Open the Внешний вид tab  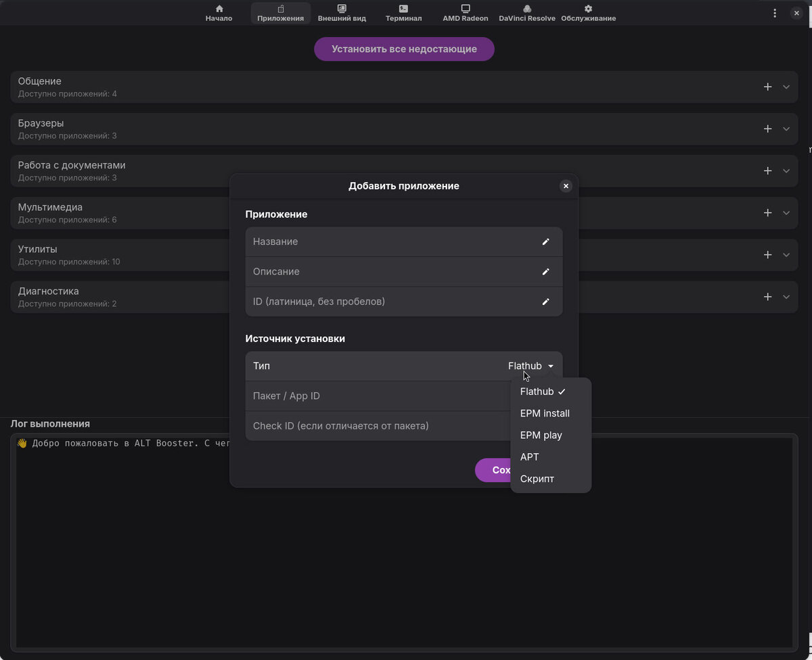(342, 13)
